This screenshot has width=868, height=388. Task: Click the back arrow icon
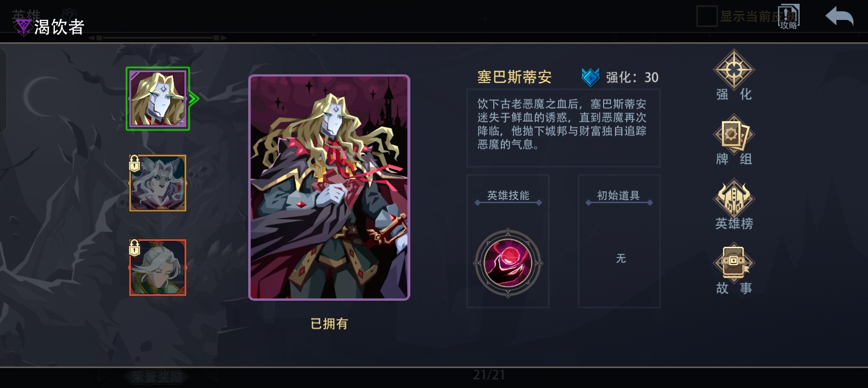(x=839, y=17)
